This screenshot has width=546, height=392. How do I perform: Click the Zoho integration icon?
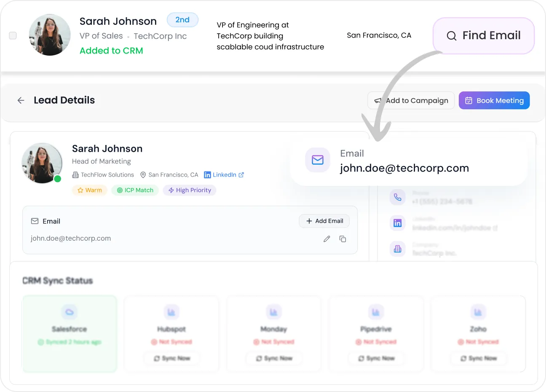click(478, 312)
